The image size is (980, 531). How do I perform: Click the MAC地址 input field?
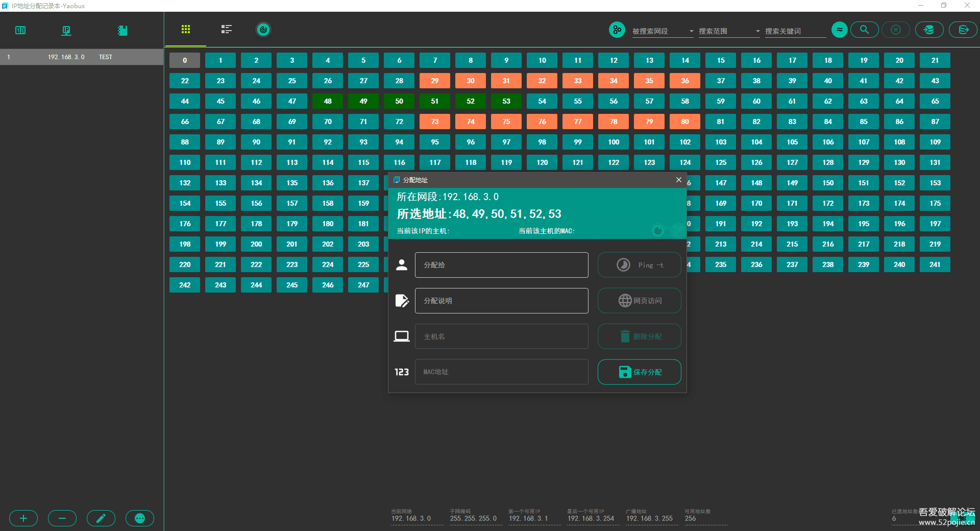coord(502,372)
